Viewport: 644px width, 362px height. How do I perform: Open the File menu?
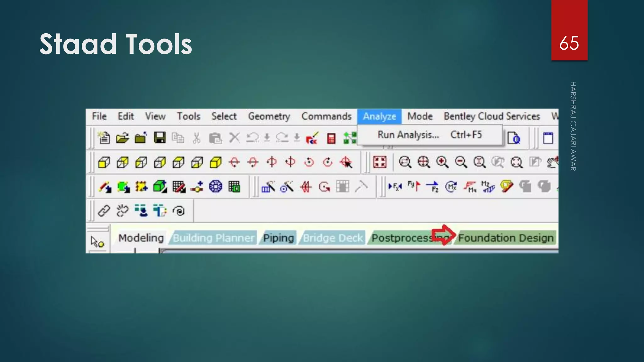(x=99, y=116)
